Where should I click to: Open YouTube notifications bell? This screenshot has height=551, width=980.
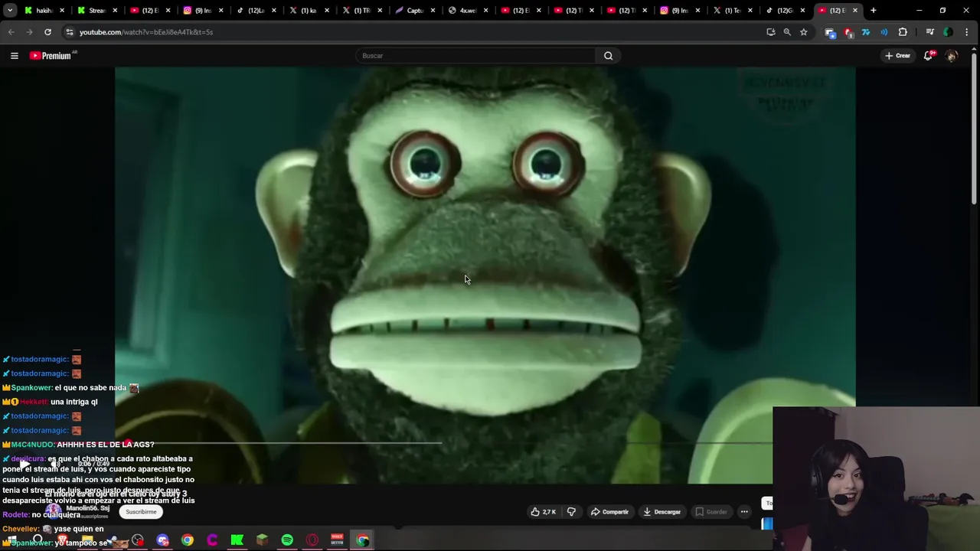click(928, 55)
